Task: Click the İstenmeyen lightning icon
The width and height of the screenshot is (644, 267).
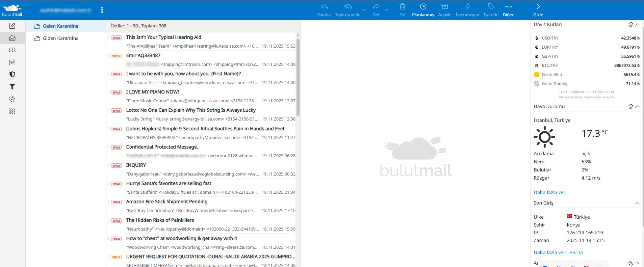Action: click(467, 6)
